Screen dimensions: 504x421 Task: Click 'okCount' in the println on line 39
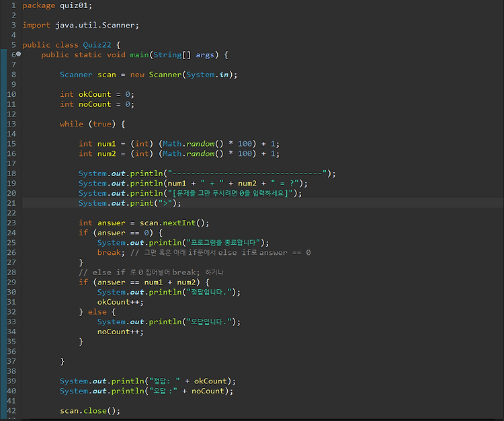210,381
